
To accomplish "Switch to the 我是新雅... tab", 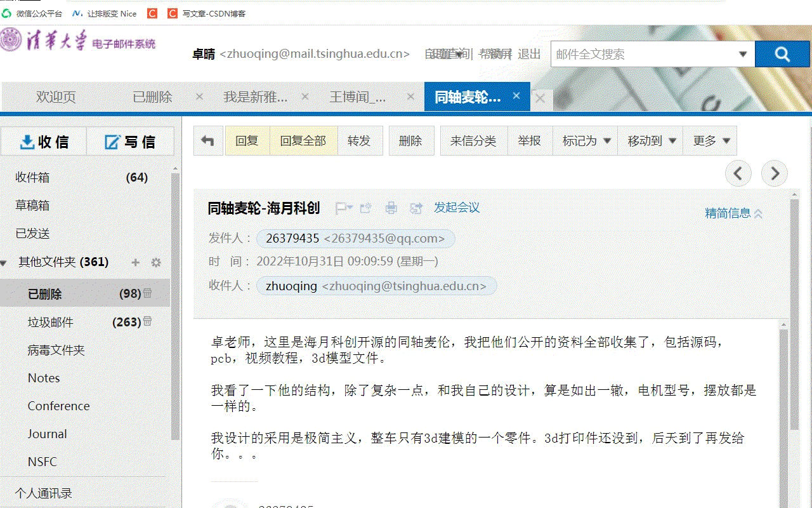I will pyautogui.click(x=255, y=97).
